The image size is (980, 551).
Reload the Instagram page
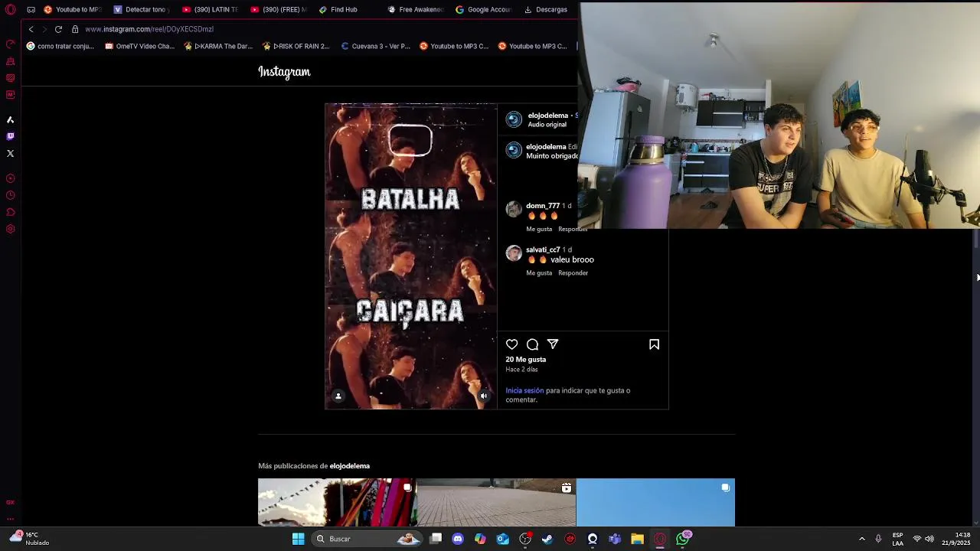tap(58, 29)
